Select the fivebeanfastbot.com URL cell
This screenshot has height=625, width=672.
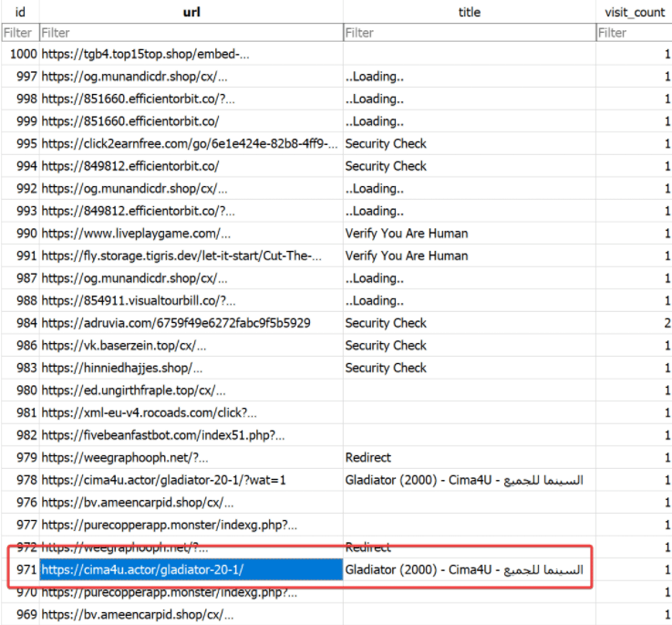tap(191, 435)
